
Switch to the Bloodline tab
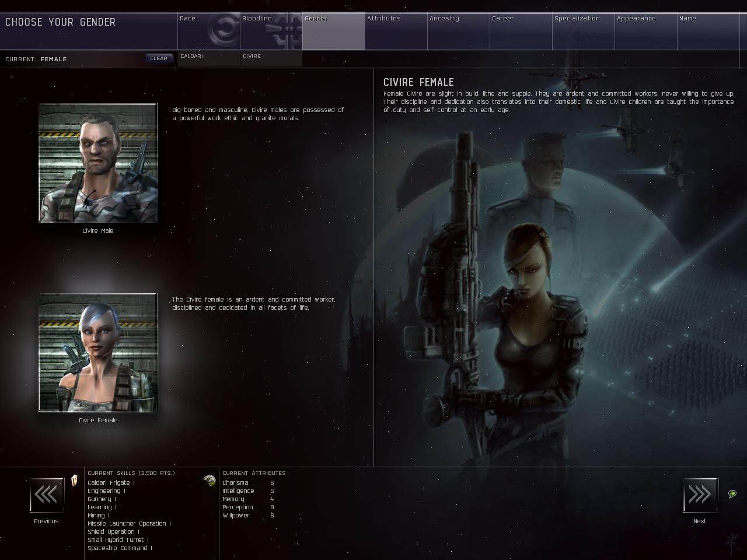pos(271,32)
